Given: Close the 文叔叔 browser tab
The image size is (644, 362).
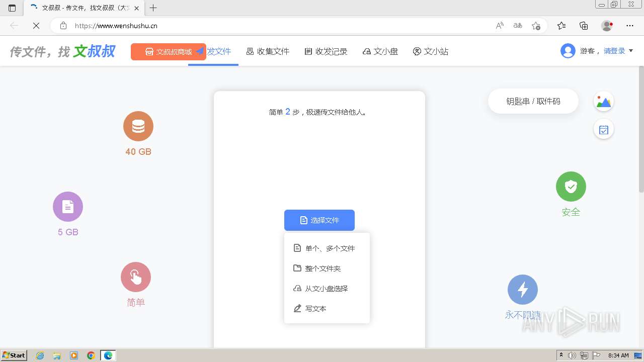Looking at the screenshot, I should [136, 8].
